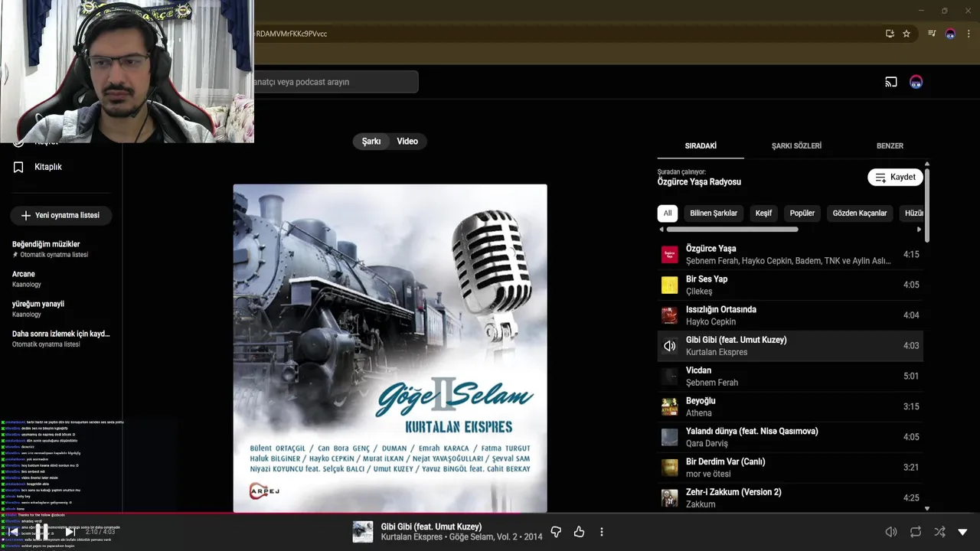Open Chrome media controls icon

tap(932, 34)
